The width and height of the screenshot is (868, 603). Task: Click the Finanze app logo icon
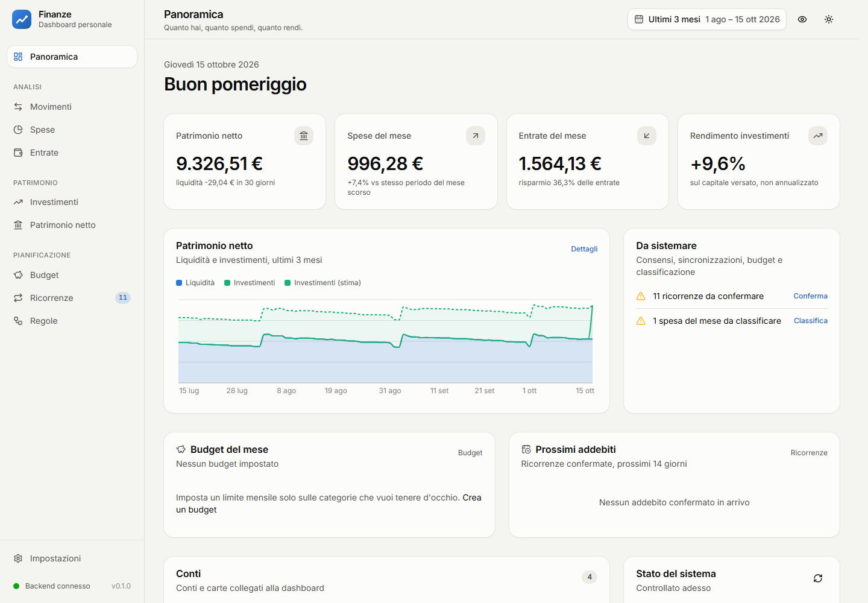click(x=22, y=19)
